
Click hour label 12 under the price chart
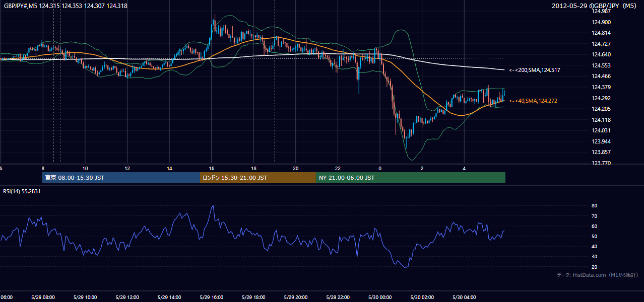[x=127, y=168]
